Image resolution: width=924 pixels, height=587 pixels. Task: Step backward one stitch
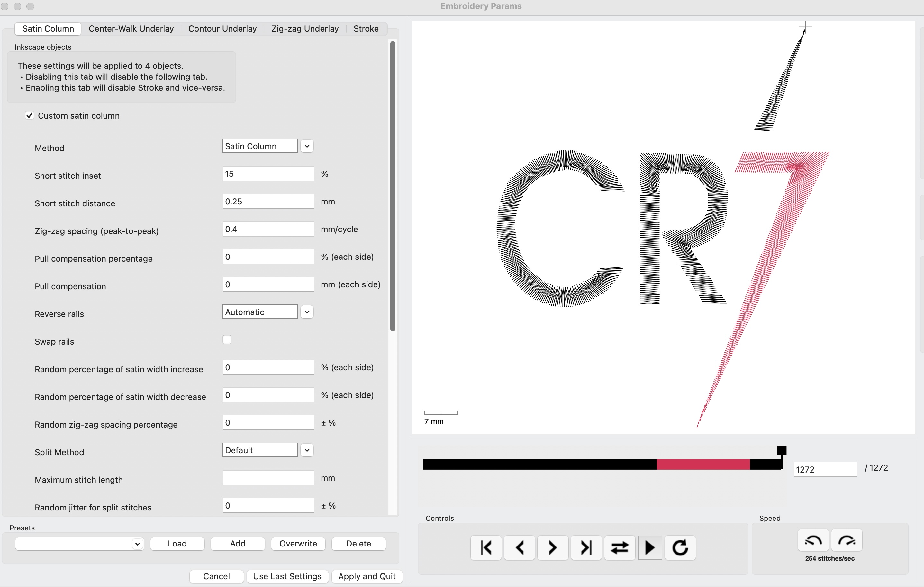[x=519, y=547]
